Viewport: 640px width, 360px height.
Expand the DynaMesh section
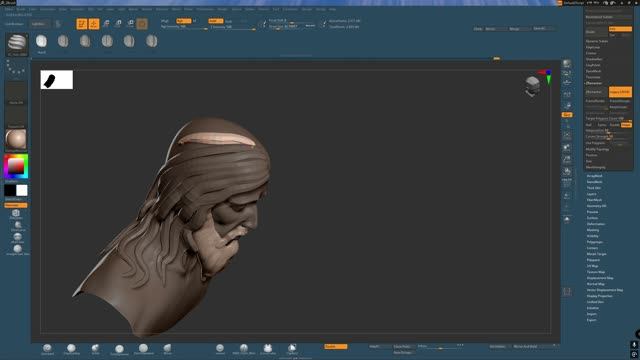pyautogui.click(x=593, y=71)
